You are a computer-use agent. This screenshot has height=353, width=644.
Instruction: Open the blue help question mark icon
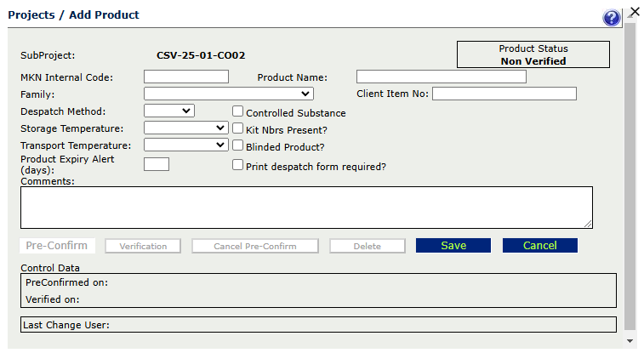click(x=611, y=18)
